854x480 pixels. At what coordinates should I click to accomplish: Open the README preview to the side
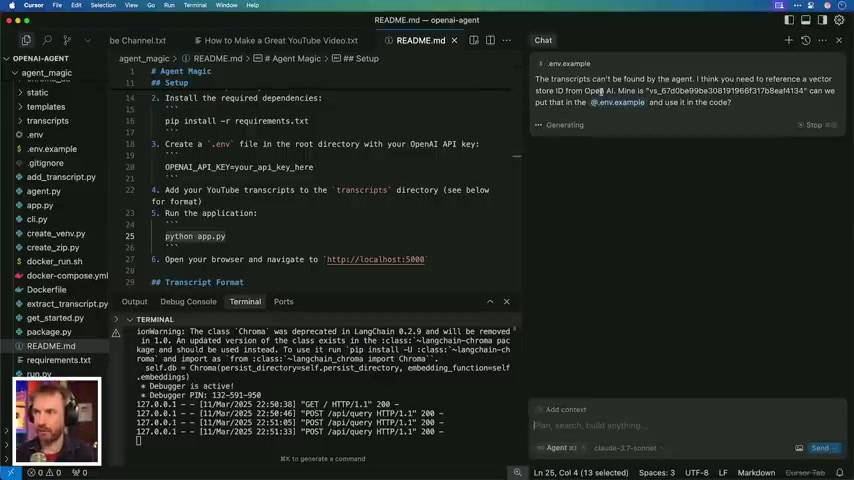(x=474, y=40)
